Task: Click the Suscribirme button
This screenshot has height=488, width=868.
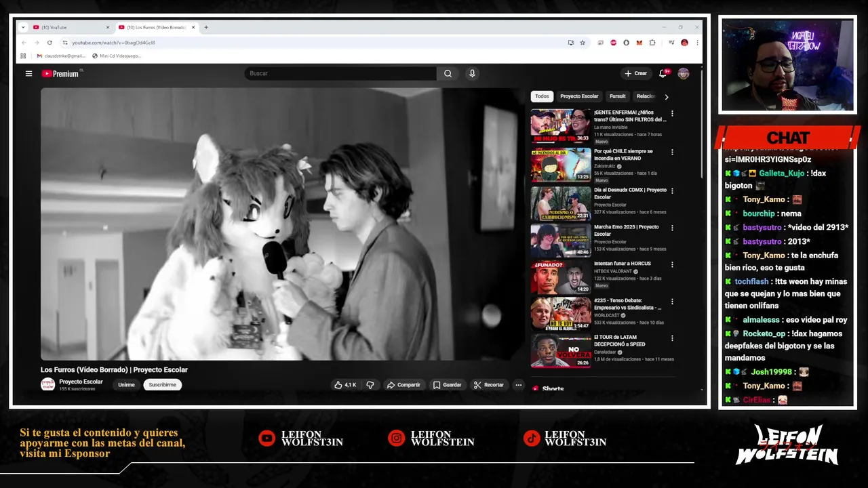Action: tap(162, 385)
